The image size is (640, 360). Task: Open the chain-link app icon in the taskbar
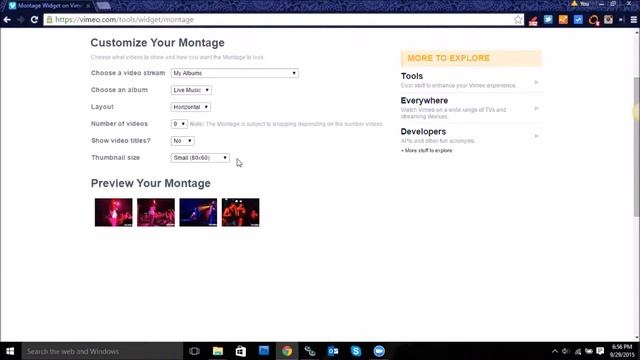310,351
